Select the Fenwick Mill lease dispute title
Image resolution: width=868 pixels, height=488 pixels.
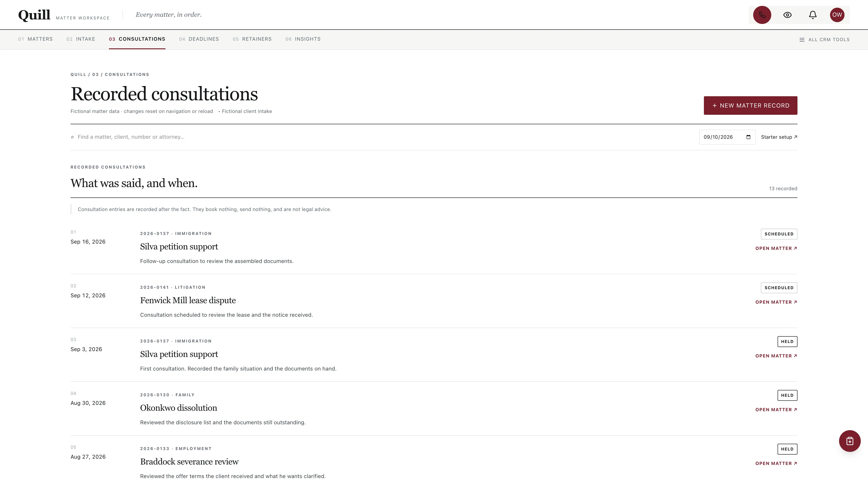pos(188,300)
